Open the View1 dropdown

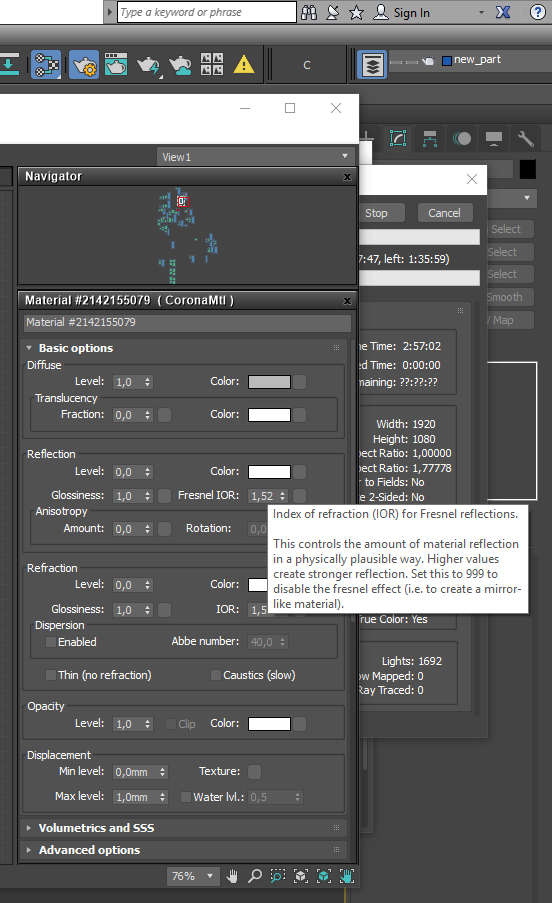[x=255, y=157]
